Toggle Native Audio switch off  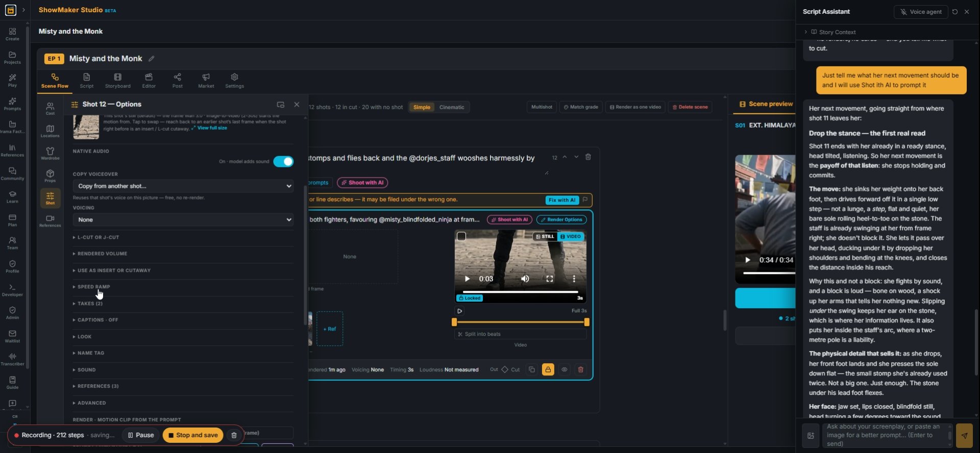(283, 162)
